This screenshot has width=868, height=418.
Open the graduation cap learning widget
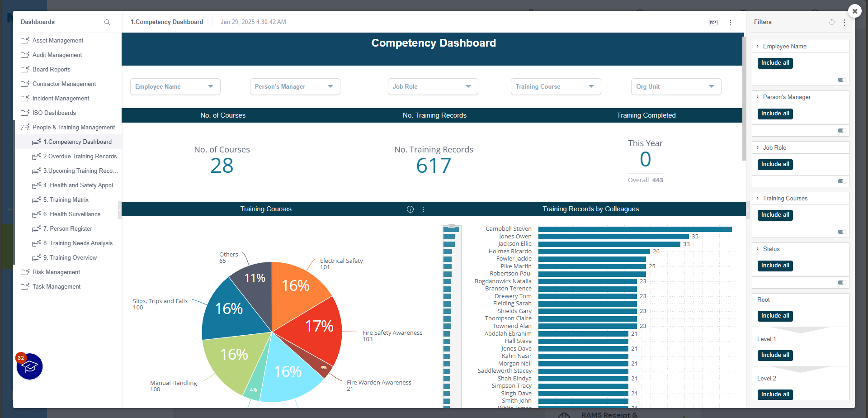pos(30,366)
